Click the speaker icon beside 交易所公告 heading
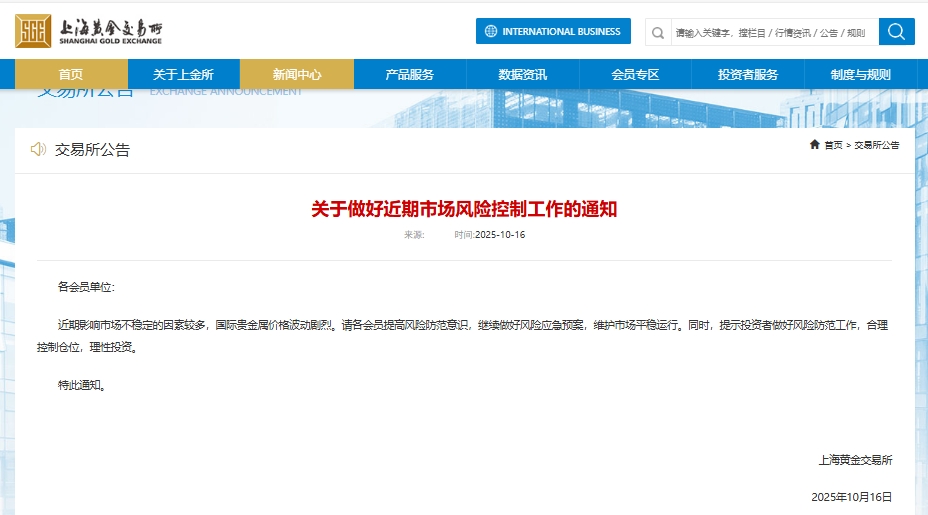Image resolution: width=928 pixels, height=515 pixels. pos(38,149)
